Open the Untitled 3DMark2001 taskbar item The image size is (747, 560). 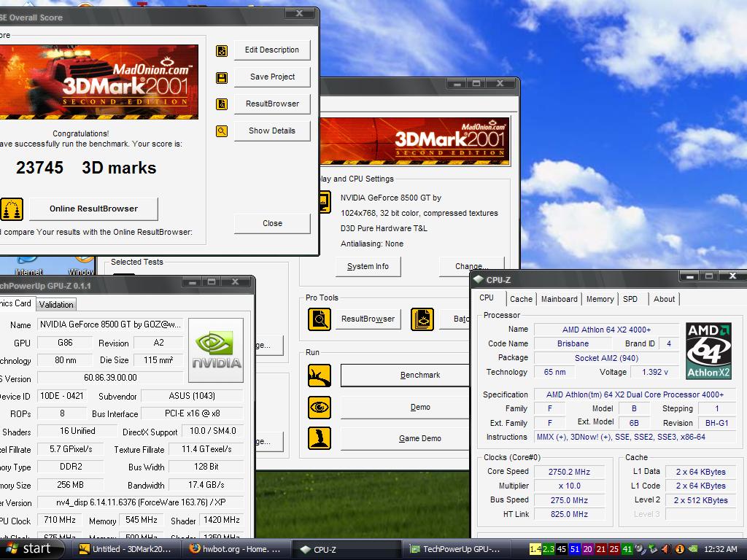coord(125,549)
